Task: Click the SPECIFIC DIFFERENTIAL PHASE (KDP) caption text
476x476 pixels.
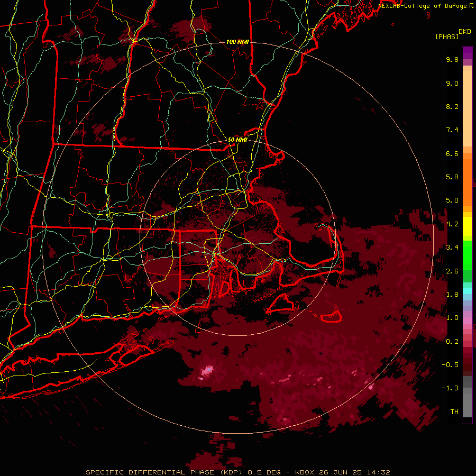Action: tap(164, 472)
